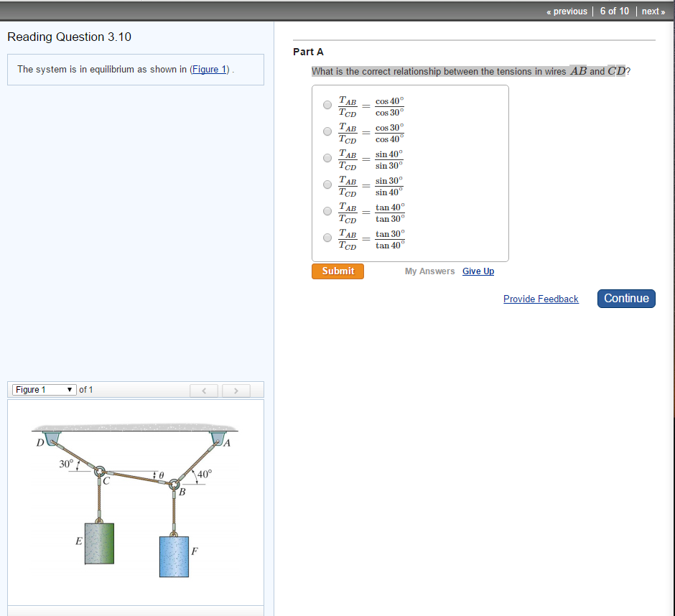Select the sin 40° over sin 30° answer

pos(327,159)
